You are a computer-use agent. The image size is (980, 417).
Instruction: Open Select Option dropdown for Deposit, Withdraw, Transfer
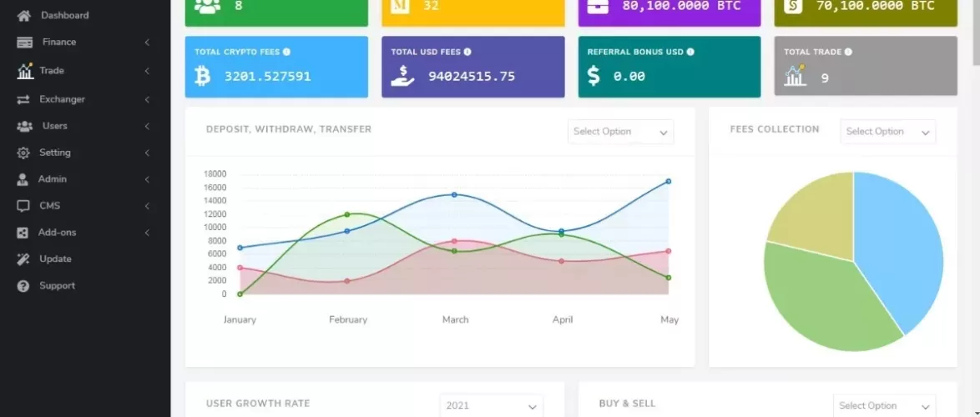tap(620, 132)
